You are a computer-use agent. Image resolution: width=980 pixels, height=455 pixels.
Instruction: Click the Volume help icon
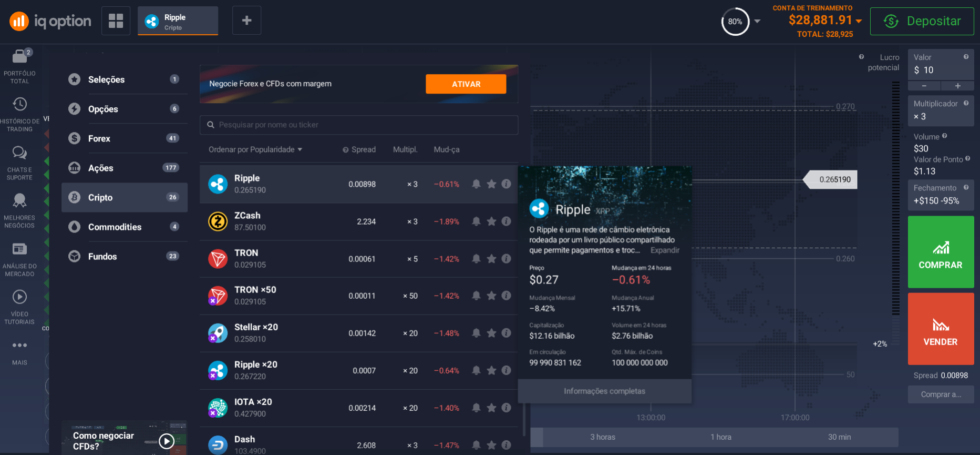click(x=944, y=136)
